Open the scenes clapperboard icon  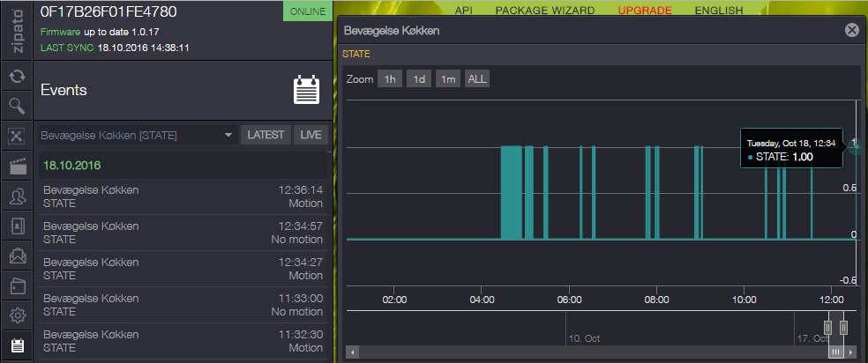(x=17, y=166)
